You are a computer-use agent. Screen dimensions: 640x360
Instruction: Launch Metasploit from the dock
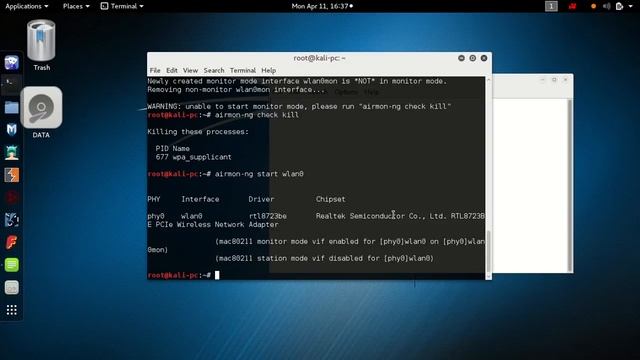point(11,130)
